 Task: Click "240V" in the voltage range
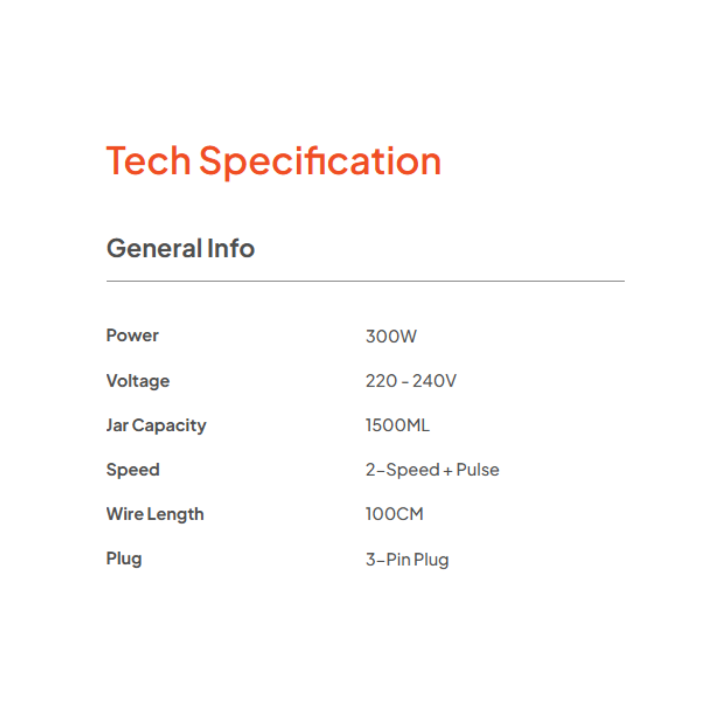[x=434, y=381]
